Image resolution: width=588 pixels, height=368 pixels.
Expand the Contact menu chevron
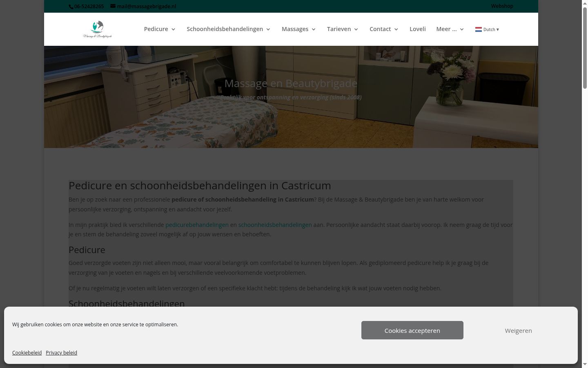click(x=396, y=29)
